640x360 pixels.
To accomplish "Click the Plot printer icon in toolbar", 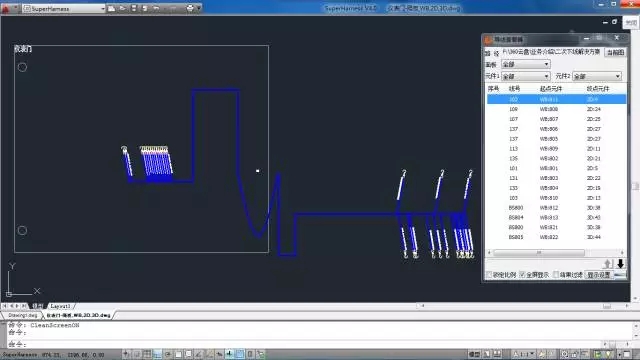I will 190,8.
